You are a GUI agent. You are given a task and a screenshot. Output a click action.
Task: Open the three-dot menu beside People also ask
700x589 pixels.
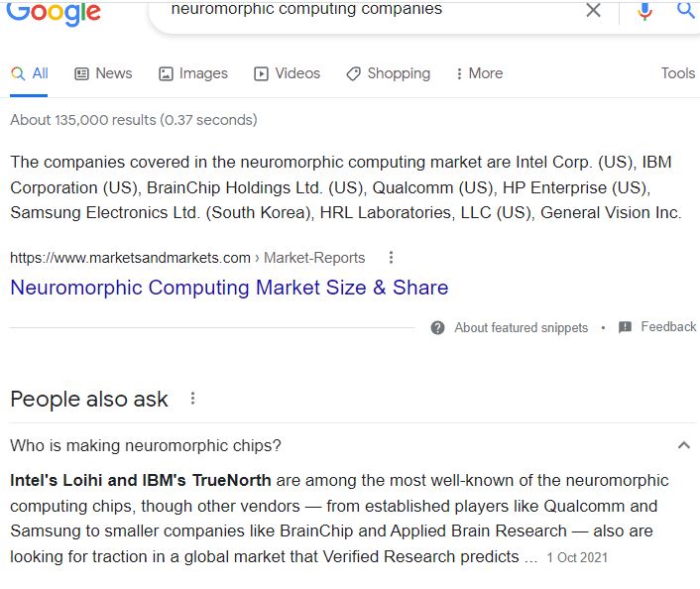pyautogui.click(x=192, y=399)
